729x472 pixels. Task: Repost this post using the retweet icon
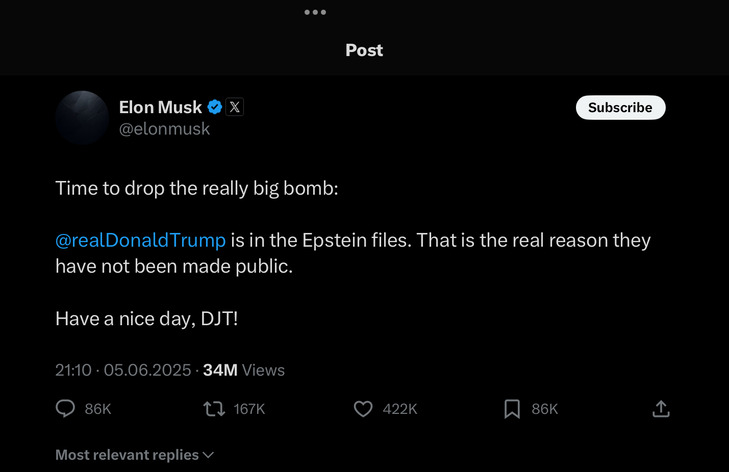pos(213,409)
